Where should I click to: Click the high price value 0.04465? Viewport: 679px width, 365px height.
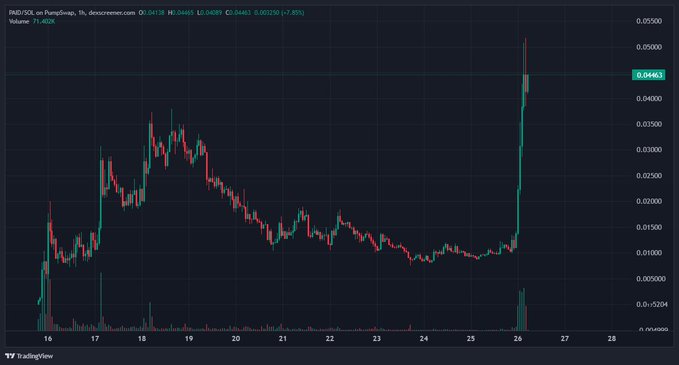pyautogui.click(x=183, y=13)
